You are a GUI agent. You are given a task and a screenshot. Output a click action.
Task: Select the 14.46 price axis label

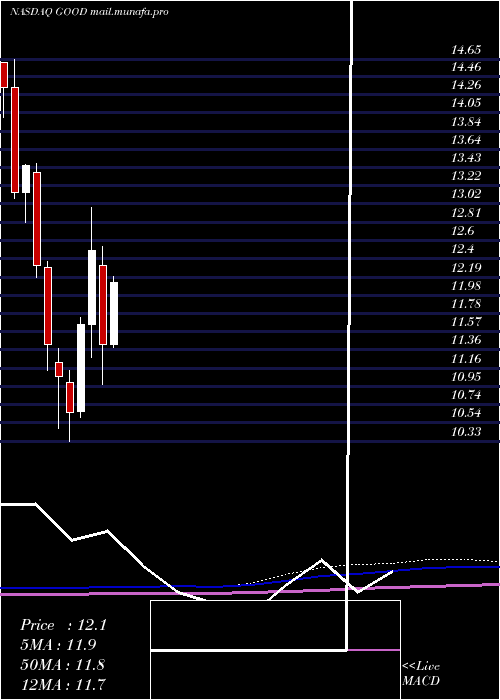pos(466,67)
